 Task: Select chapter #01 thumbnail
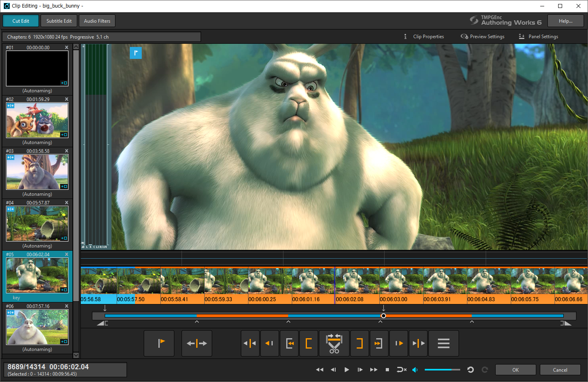click(x=37, y=68)
